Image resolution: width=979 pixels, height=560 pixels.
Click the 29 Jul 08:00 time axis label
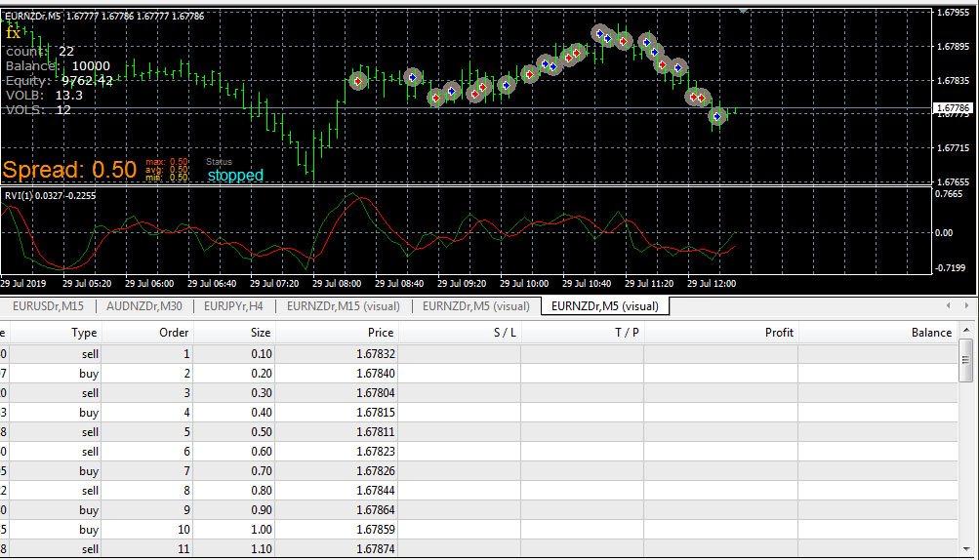pyautogui.click(x=337, y=284)
